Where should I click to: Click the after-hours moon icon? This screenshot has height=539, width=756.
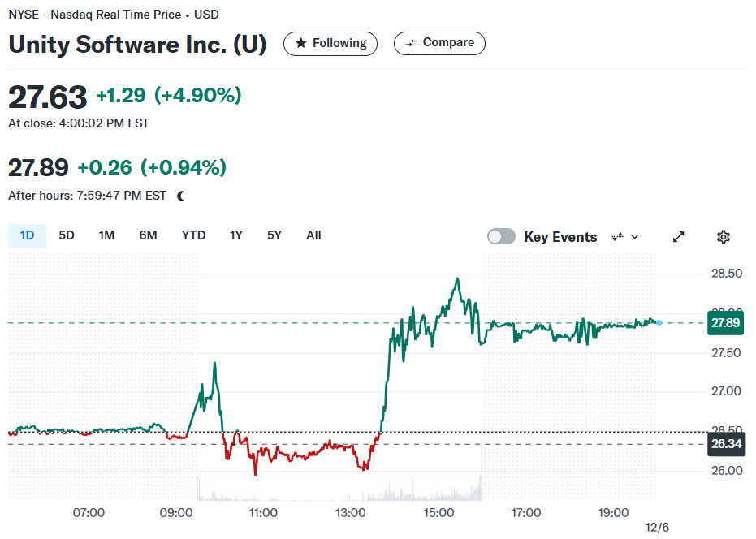click(x=181, y=196)
